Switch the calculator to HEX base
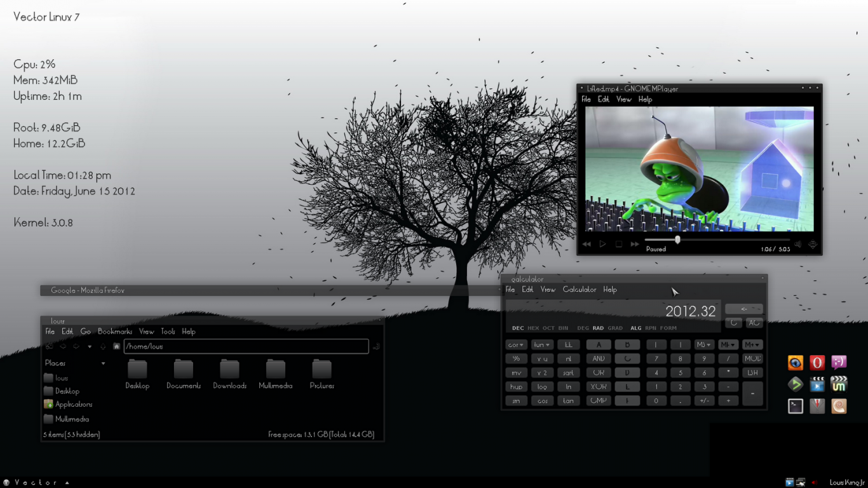868x488 pixels. pyautogui.click(x=532, y=328)
